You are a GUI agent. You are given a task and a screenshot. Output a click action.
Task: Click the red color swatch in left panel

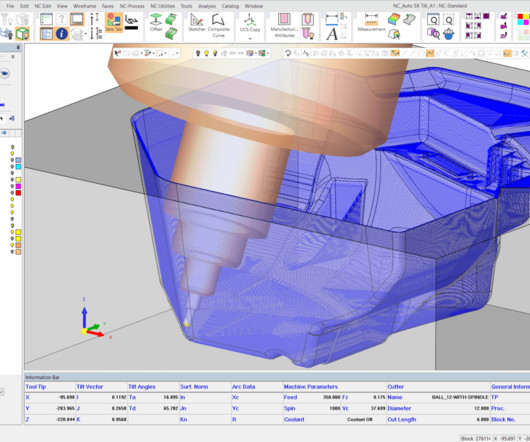[18, 193]
